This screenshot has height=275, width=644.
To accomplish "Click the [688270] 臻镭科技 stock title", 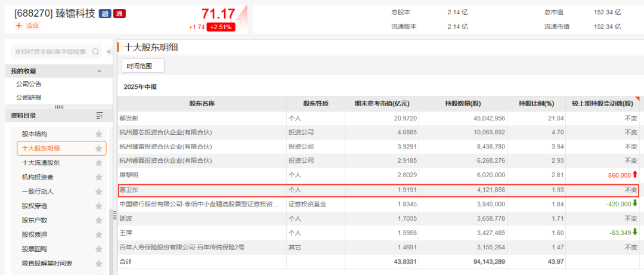I will click(54, 14).
